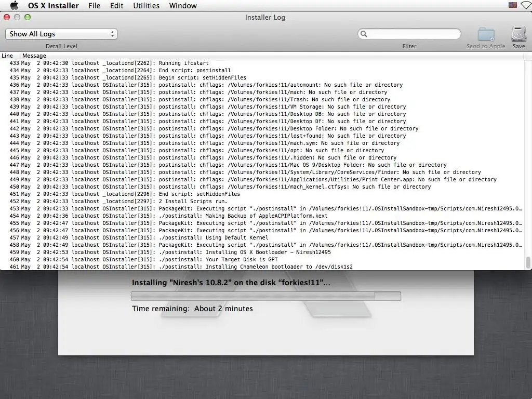This screenshot has width=532, height=399.
Task: Open the Apple menu
Action: pyautogui.click(x=14, y=5)
